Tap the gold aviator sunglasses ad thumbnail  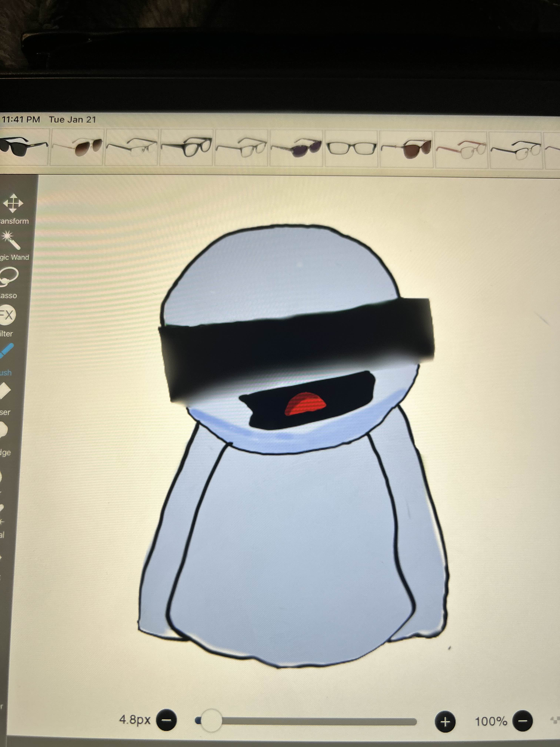pyautogui.click(x=78, y=147)
